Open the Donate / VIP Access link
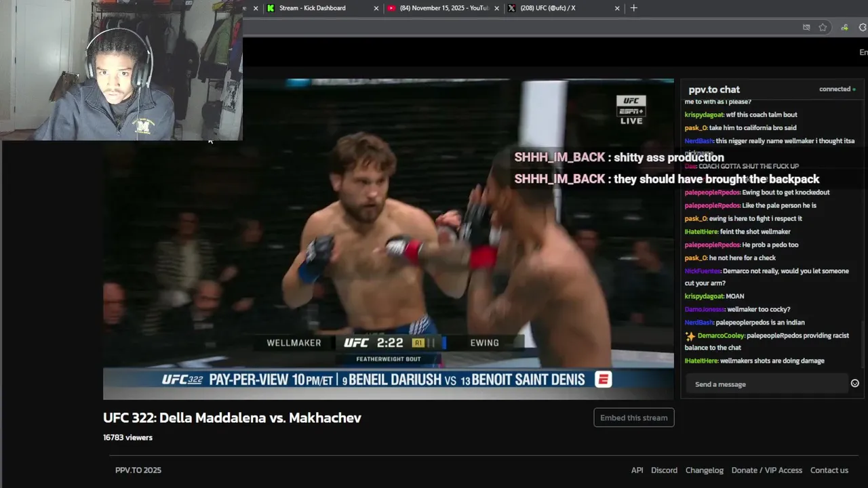 click(767, 470)
